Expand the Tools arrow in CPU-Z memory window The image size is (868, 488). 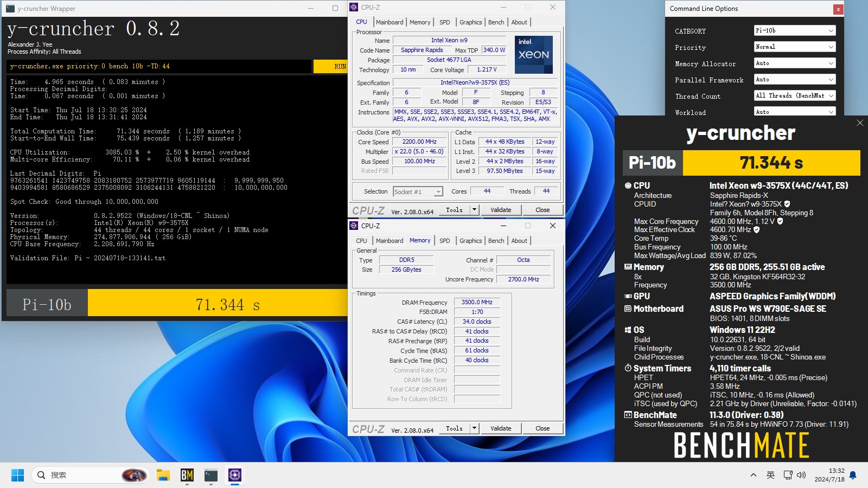coord(474,428)
